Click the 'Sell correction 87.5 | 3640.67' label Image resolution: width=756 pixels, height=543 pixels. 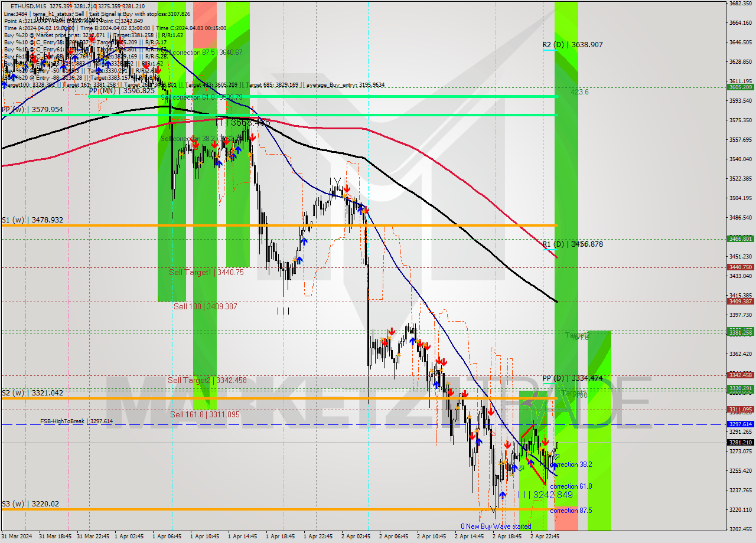coord(201,53)
